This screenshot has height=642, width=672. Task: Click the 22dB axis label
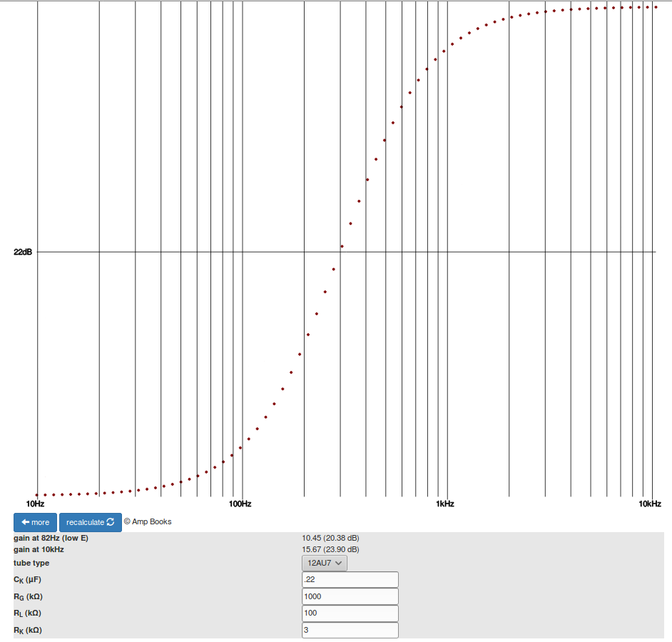(x=23, y=252)
